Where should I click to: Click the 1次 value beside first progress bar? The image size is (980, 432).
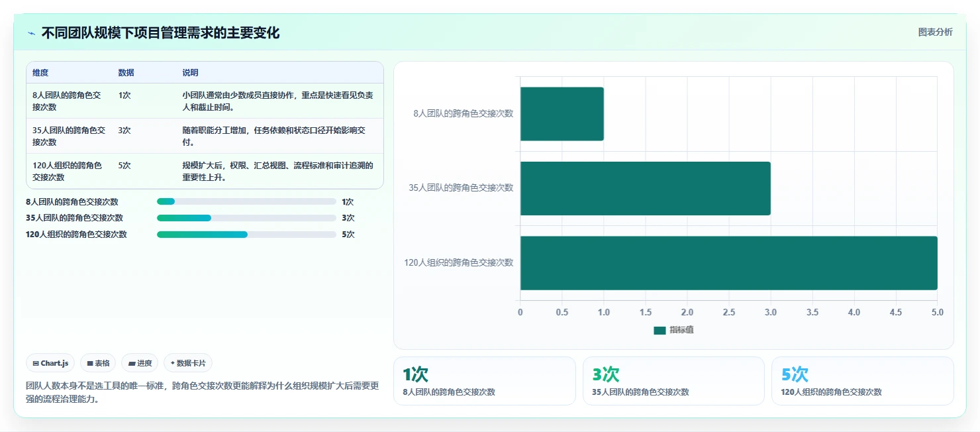click(348, 201)
